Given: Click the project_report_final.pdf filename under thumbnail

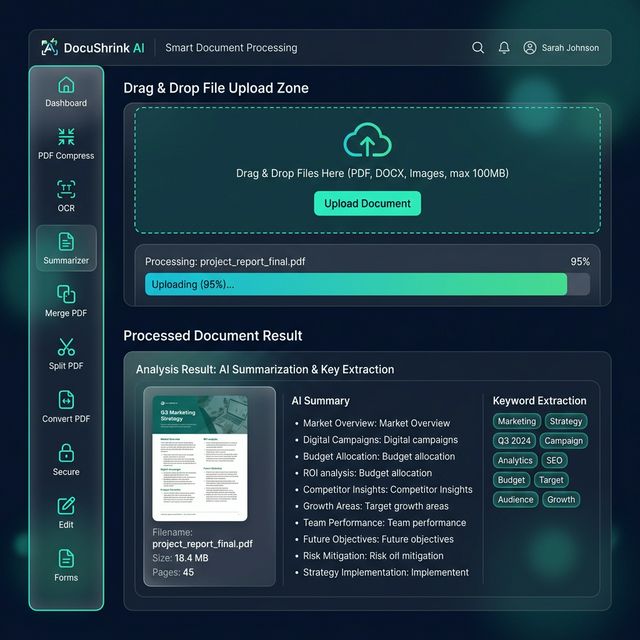Looking at the screenshot, I should tap(202, 544).
